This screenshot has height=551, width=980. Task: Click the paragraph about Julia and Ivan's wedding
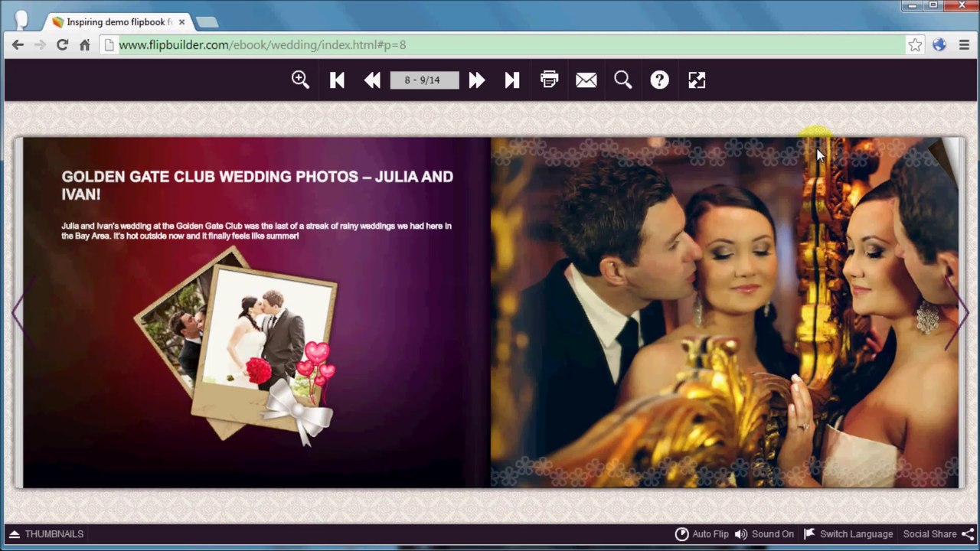(x=256, y=231)
